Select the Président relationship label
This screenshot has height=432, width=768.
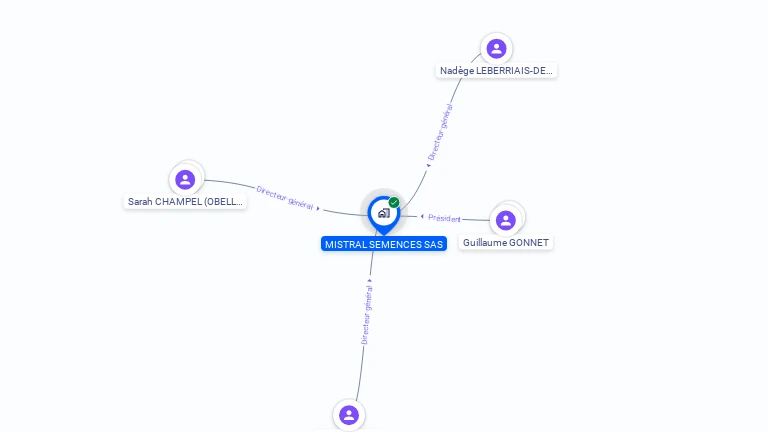[444, 218]
